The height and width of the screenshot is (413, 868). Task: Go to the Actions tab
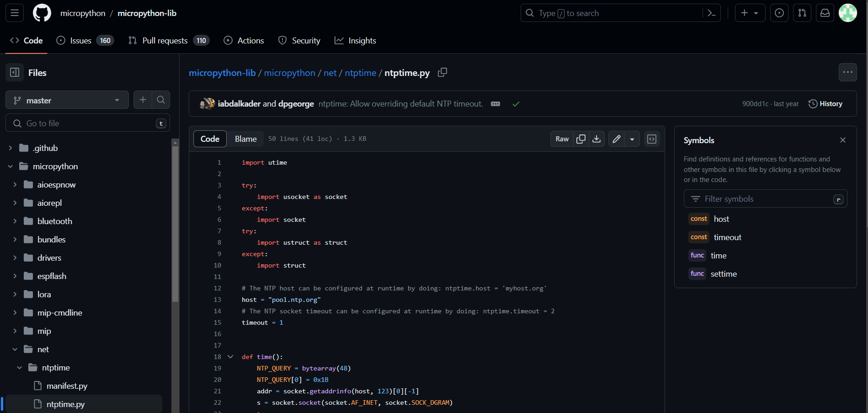[x=244, y=41]
